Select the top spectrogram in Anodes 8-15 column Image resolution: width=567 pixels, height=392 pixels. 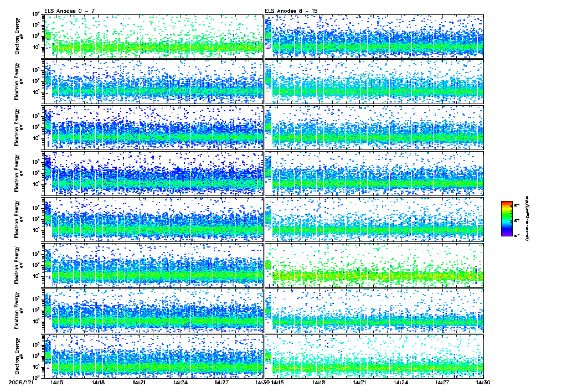click(x=374, y=37)
